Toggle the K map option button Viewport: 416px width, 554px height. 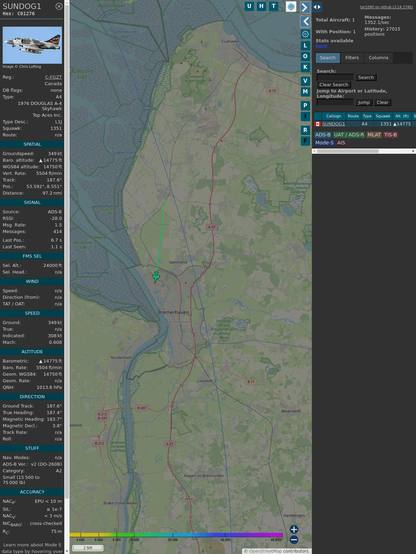pos(305,67)
